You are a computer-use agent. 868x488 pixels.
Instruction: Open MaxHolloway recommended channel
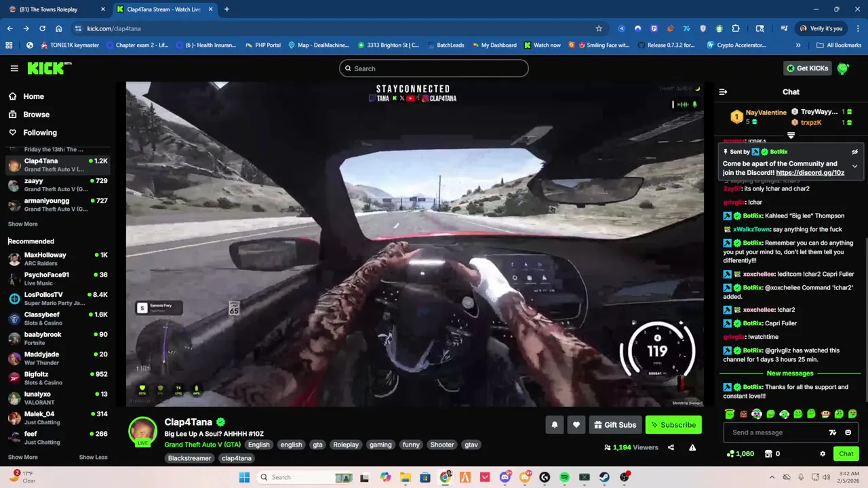58,259
